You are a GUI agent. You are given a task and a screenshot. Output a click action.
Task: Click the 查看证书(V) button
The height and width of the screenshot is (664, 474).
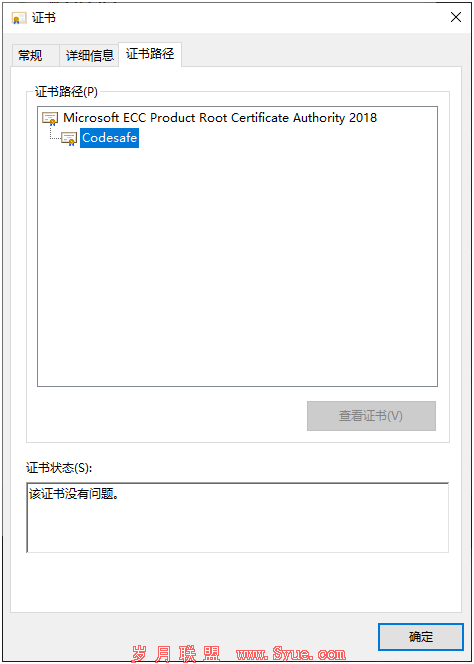[371, 416]
